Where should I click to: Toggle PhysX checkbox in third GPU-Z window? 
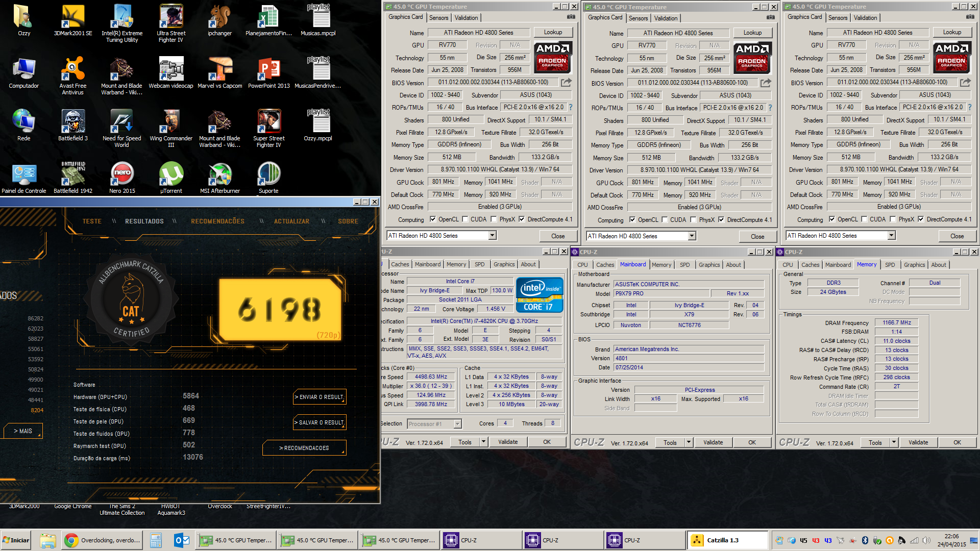[x=893, y=219]
